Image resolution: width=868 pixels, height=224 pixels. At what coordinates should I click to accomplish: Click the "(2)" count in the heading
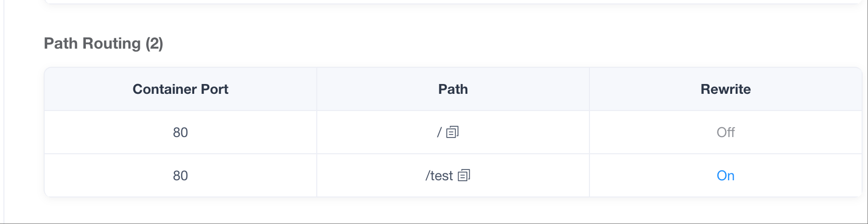tap(154, 43)
